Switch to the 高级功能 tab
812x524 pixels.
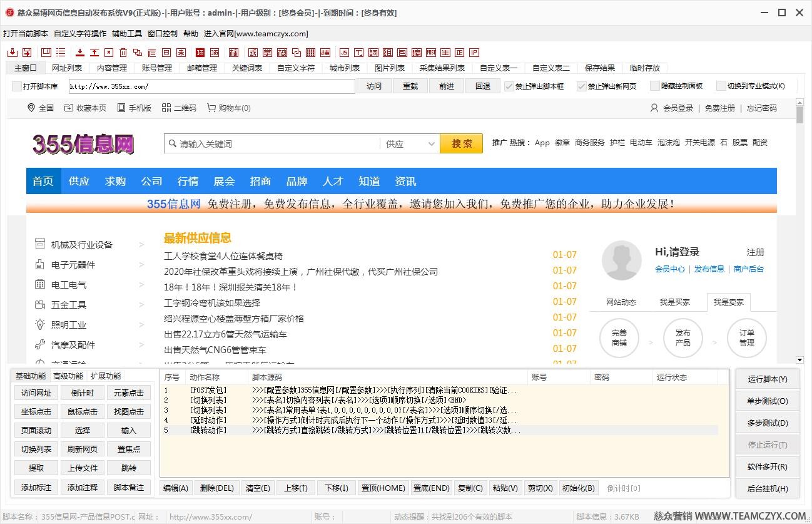(68, 376)
